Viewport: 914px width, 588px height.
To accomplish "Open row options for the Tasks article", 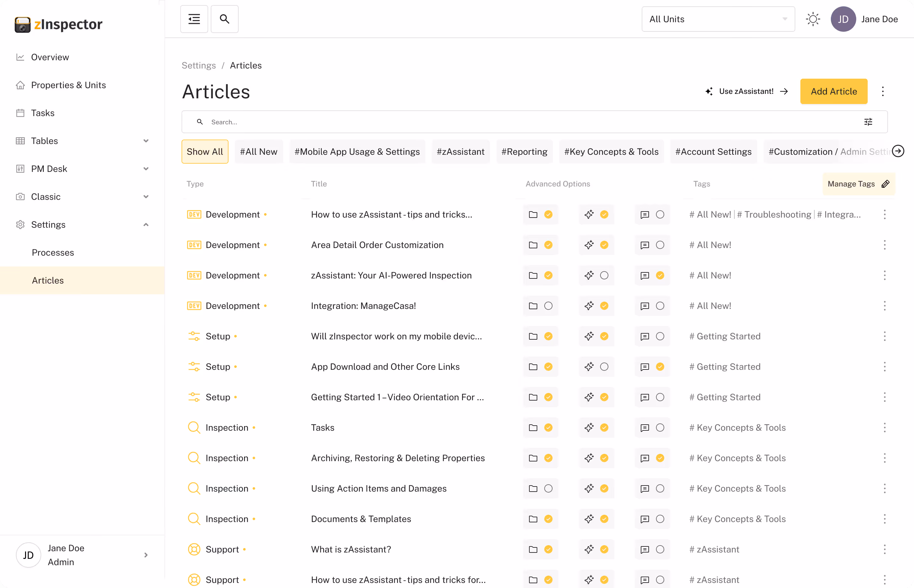I will (884, 428).
